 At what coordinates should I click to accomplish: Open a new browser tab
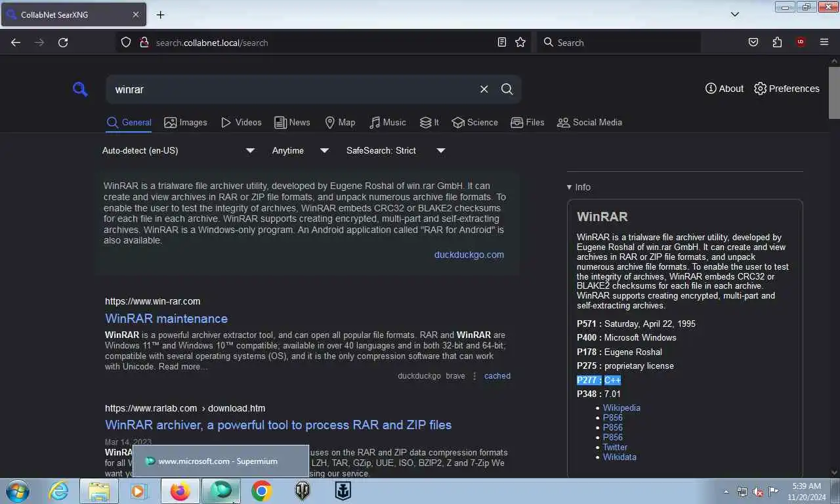coord(160,14)
